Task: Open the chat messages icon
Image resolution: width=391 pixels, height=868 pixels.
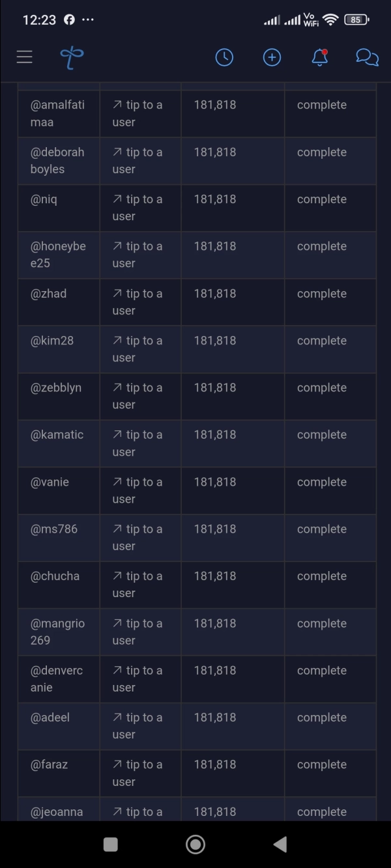Action: coord(368,57)
